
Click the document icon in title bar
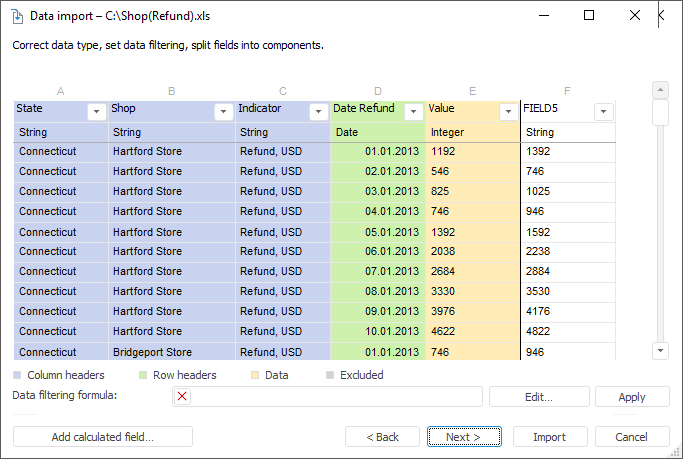[x=17, y=16]
